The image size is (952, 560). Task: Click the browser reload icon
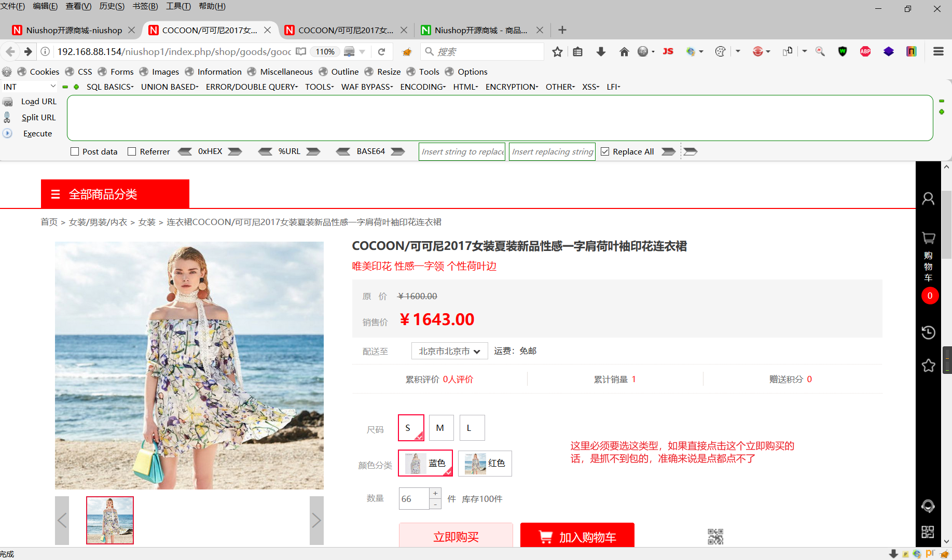coord(381,51)
